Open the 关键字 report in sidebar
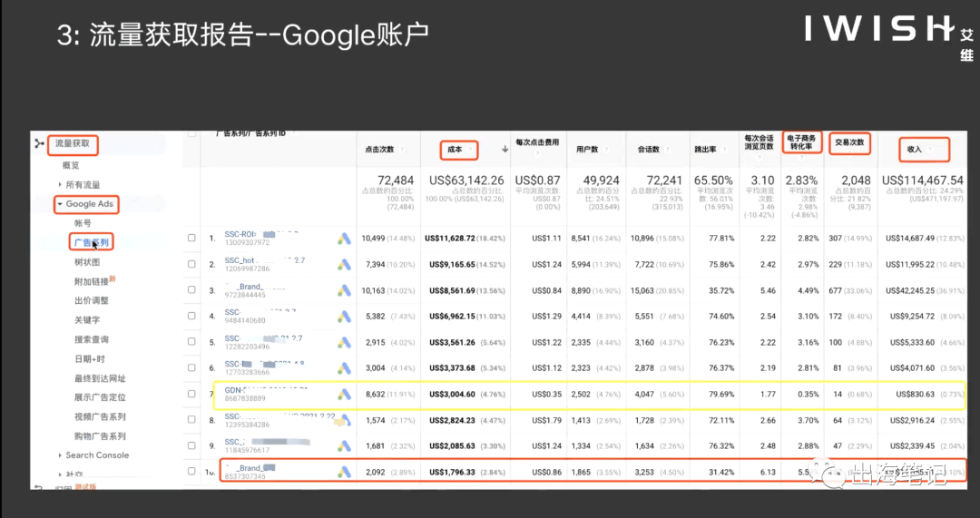The width and height of the screenshot is (980, 518). (x=87, y=320)
